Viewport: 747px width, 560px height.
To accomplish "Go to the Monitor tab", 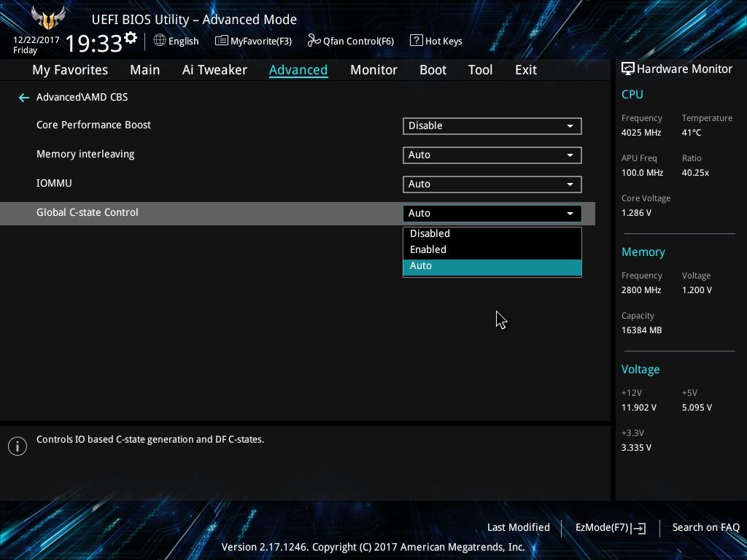I will [373, 70].
